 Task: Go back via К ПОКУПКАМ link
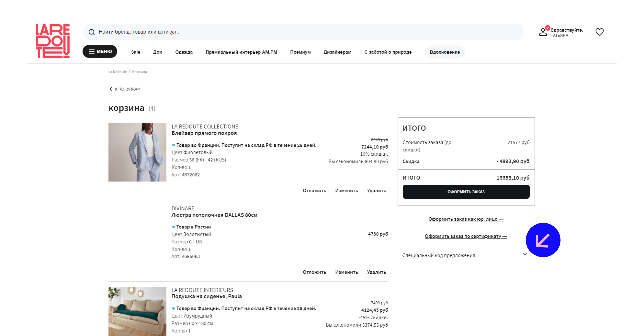point(127,89)
